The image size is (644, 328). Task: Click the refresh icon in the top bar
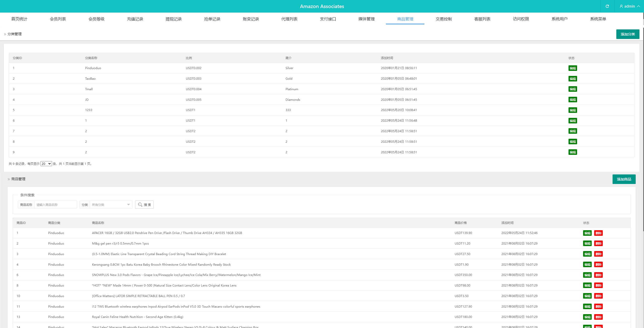(x=607, y=6)
